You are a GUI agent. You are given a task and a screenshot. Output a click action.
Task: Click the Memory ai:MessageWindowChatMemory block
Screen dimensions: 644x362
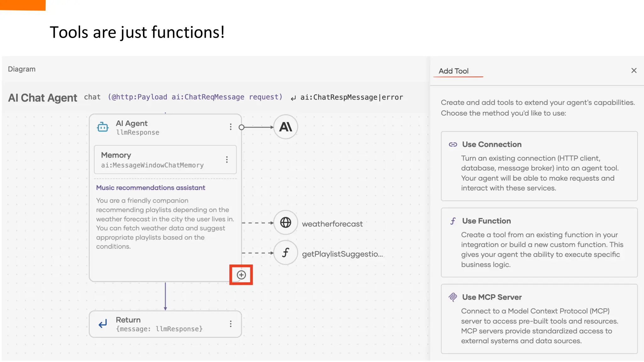[165, 160]
